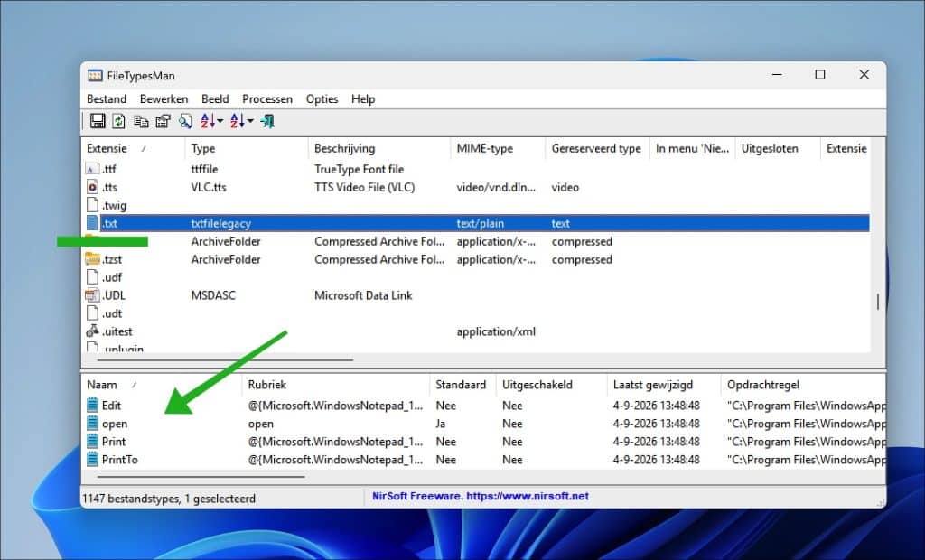
Task: Click the first A-Z sort toolbar icon
Action: pyautogui.click(x=208, y=121)
